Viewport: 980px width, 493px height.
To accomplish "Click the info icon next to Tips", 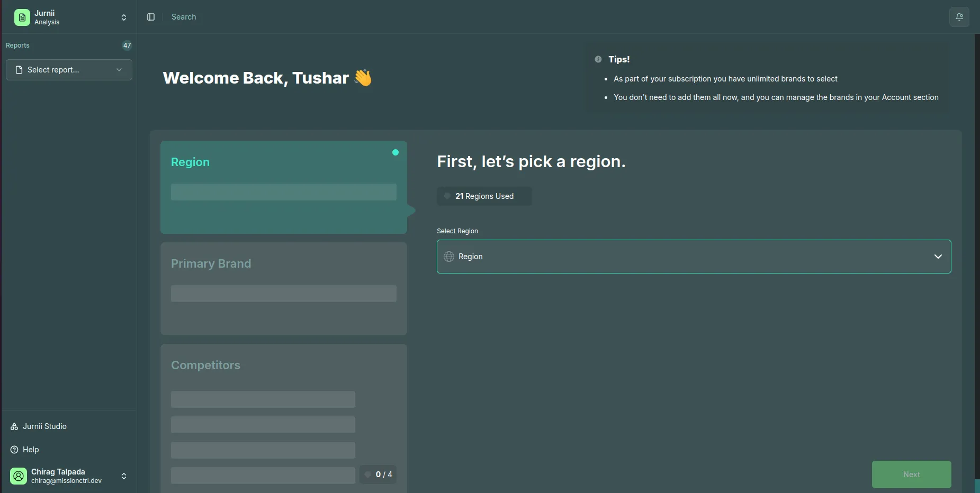I will click(x=597, y=59).
